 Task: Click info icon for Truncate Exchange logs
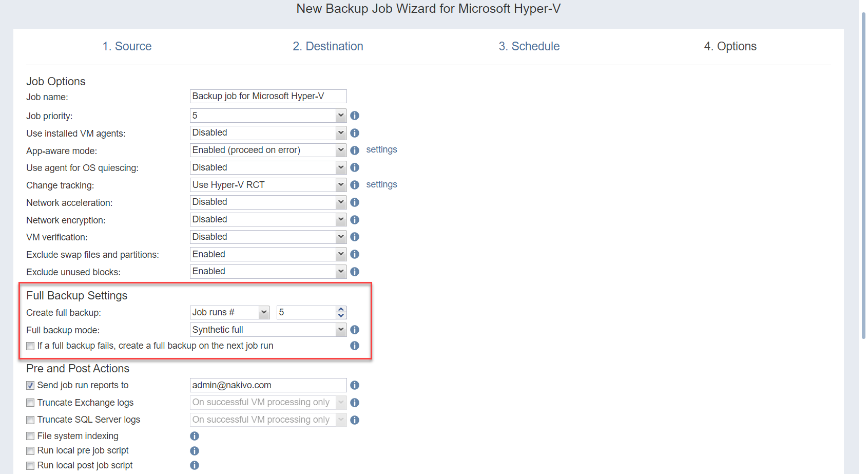(354, 403)
